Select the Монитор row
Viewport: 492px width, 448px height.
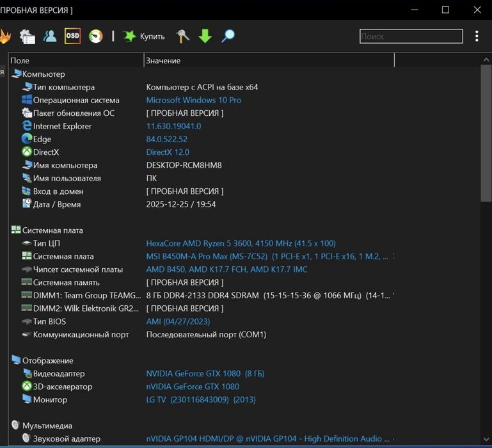[x=50, y=399]
